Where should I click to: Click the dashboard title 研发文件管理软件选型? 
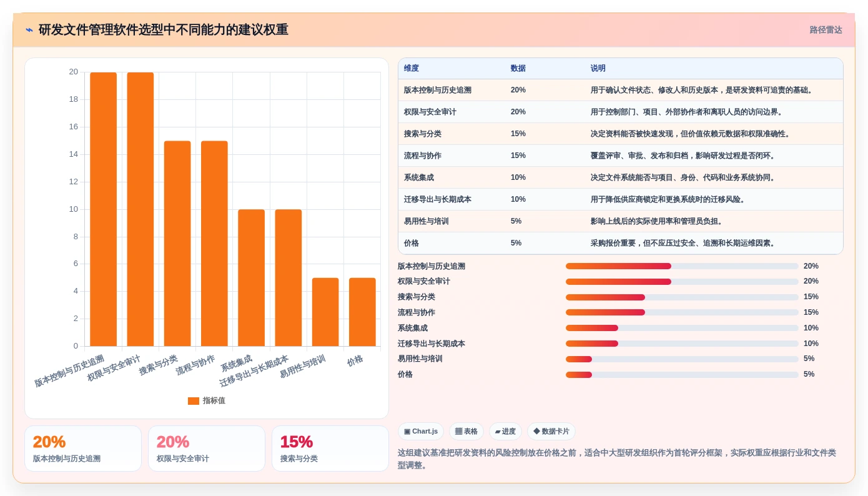(x=164, y=30)
